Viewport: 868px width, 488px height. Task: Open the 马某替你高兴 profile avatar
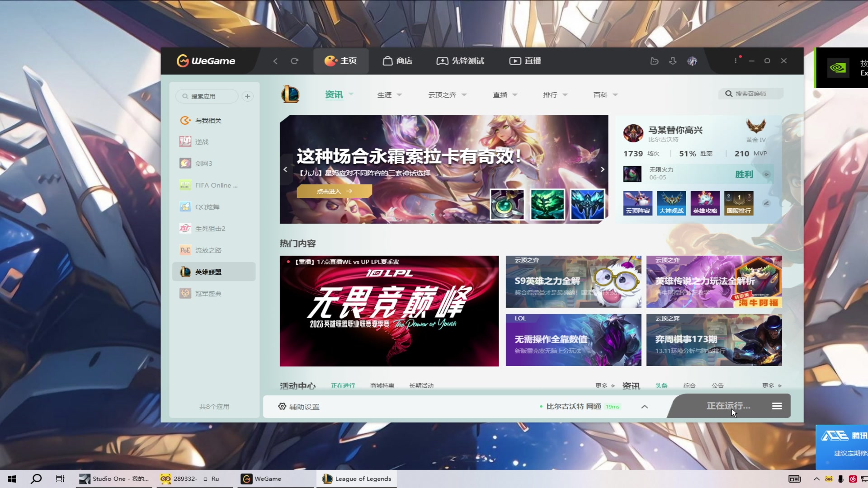pos(633,133)
